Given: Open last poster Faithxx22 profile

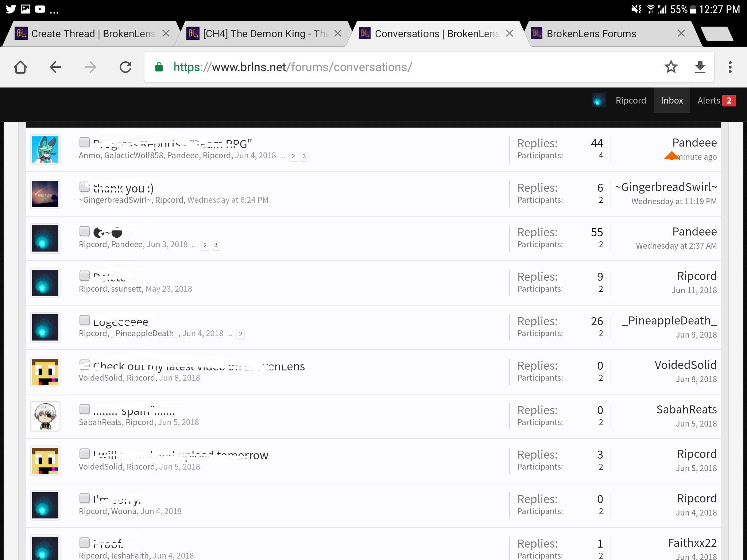Looking at the screenshot, I should click(x=692, y=543).
